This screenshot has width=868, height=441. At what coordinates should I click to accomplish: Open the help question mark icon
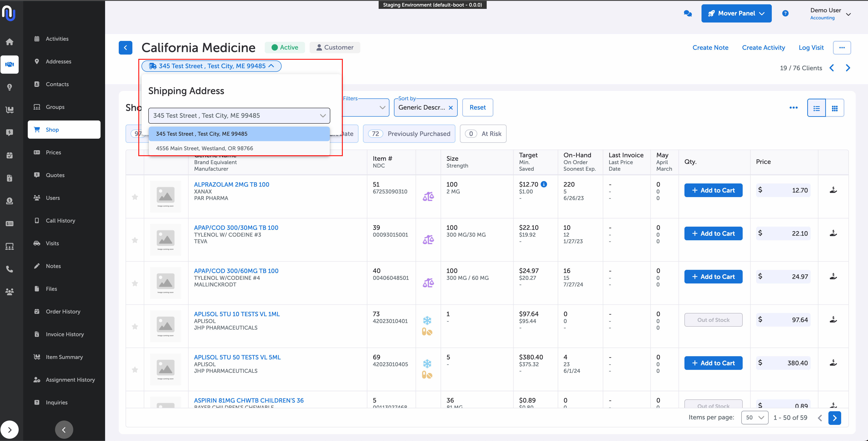pos(785,13)
